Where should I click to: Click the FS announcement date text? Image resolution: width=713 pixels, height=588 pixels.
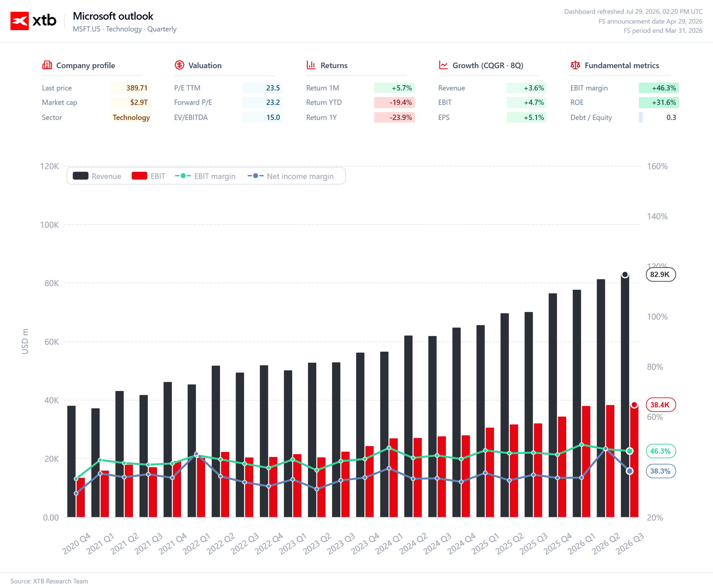pos(650,21)
